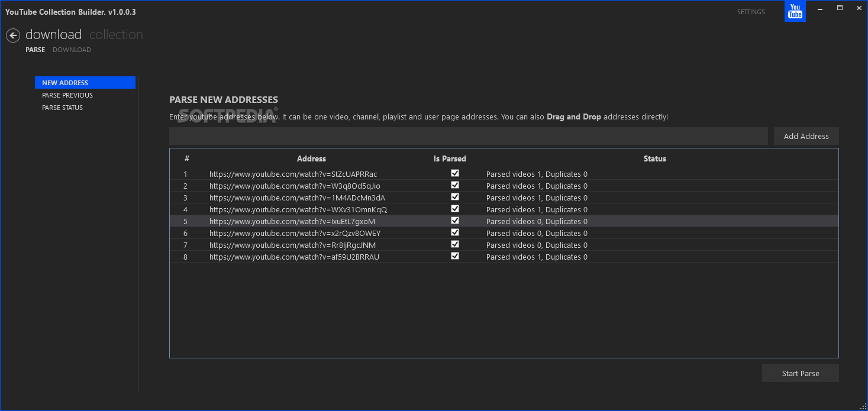This screenshot has height=411, width=868.
Task: Click row number 6 cell
Action: pyautogui.click(x=185, y=233)
